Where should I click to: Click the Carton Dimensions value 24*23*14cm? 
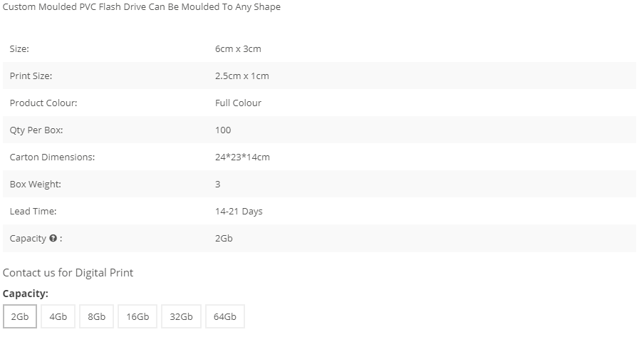click(x=242, y=157)
